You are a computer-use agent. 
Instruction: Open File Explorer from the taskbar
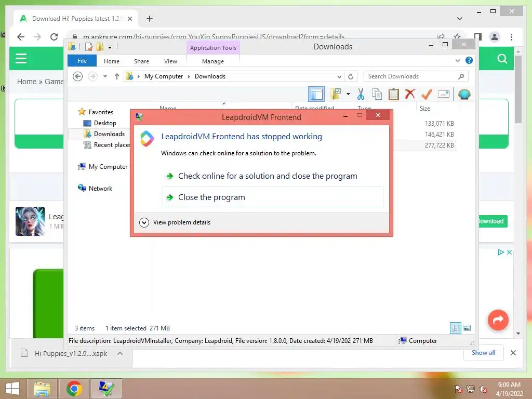[42, 389]
